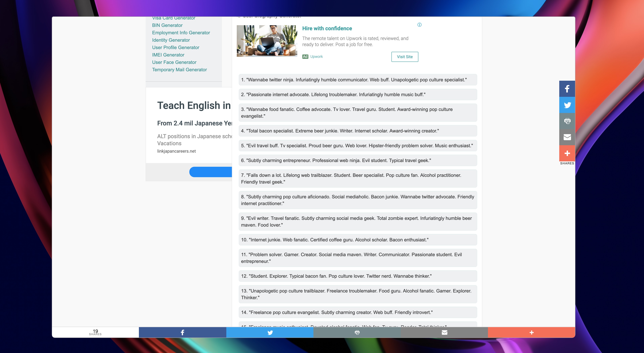
Task: Go to Identity Generator page
Action: point(171,40)
